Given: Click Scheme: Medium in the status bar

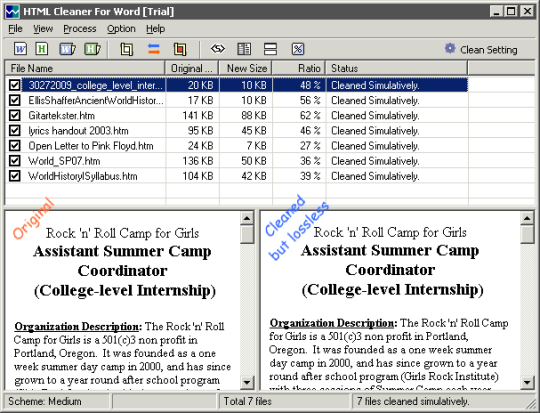Looking at the screenshot, I should pyautogui.click(x=45, y=401).
